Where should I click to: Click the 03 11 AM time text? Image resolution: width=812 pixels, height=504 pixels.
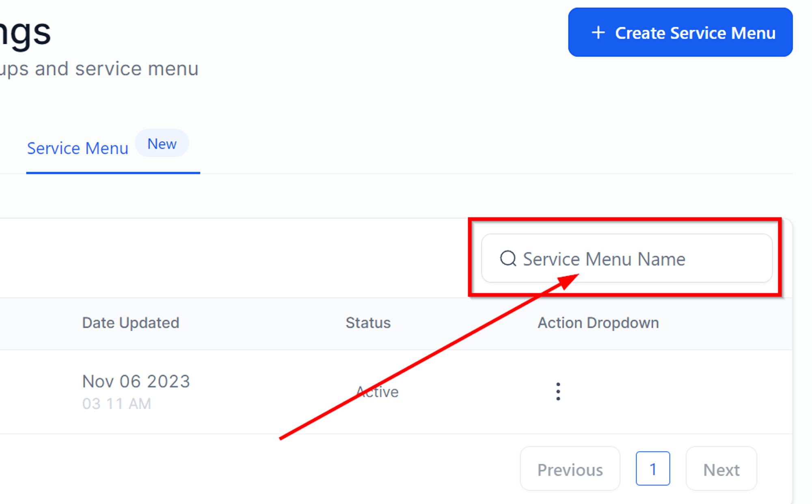click(x=117, y=404)
